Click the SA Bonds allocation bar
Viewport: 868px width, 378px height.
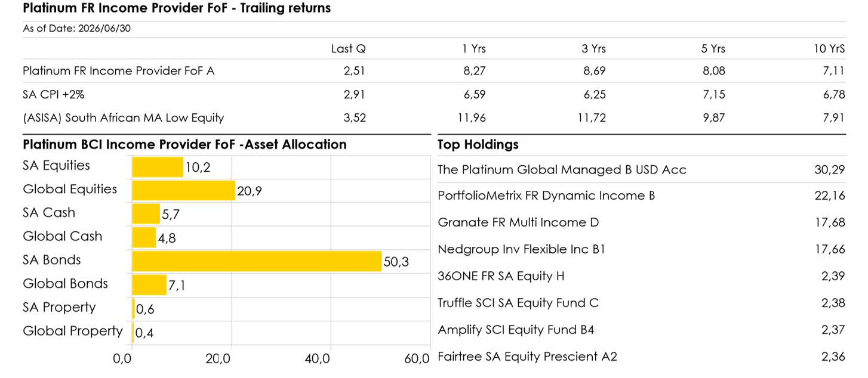257,261
